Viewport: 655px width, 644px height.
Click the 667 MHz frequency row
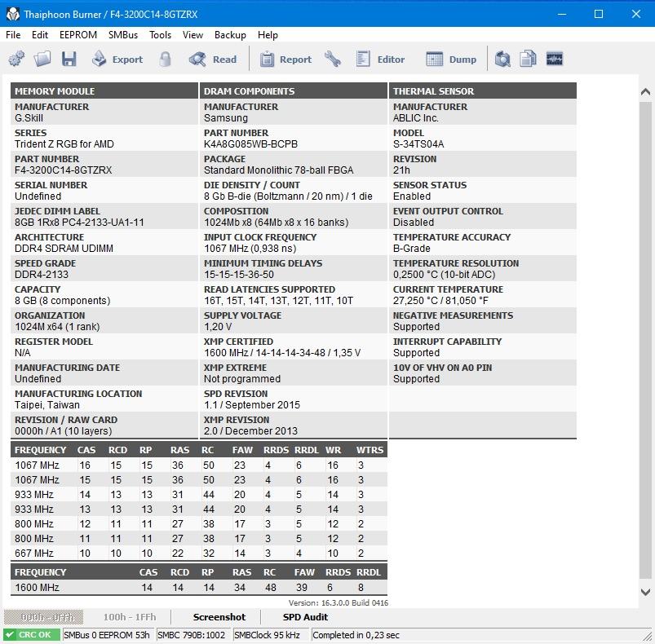pos(199,553)
